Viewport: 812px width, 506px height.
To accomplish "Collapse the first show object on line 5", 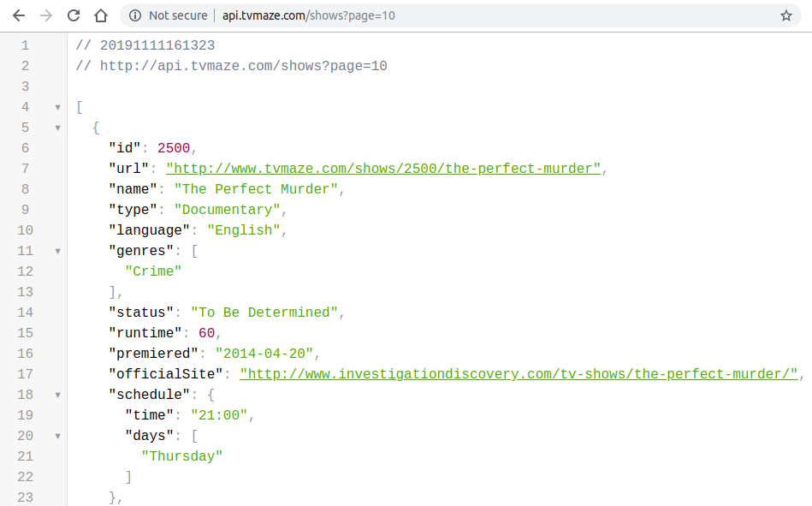I will (x=56, y=127).
